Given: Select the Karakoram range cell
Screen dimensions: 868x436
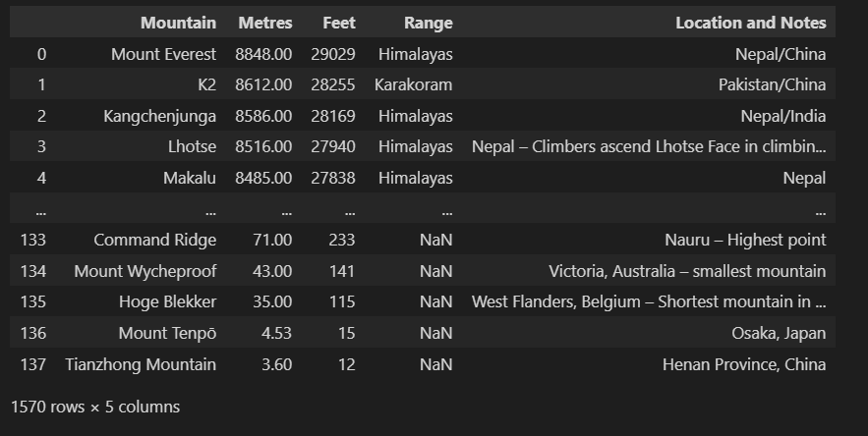Looking at the screenshot, I should coord(413,85).
